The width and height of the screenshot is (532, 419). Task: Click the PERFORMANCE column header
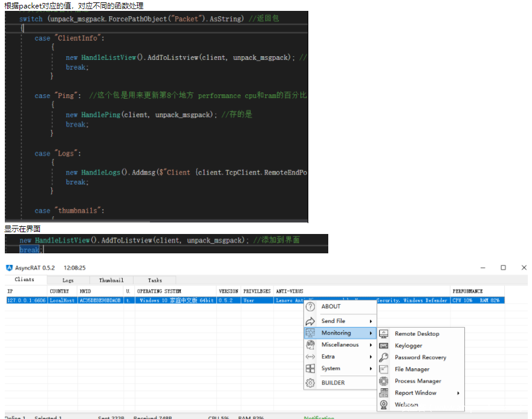[468, 291]
